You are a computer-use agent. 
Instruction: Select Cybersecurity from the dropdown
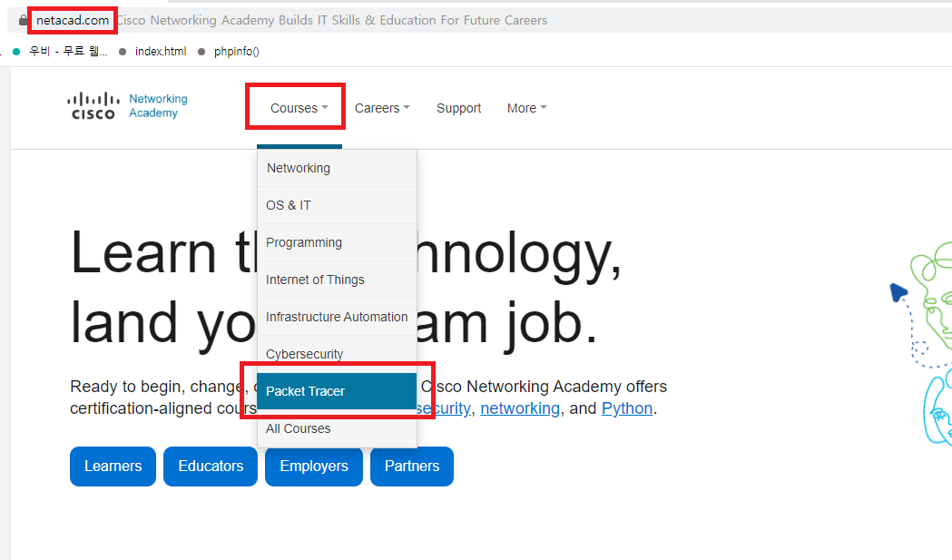click(337, 353)
